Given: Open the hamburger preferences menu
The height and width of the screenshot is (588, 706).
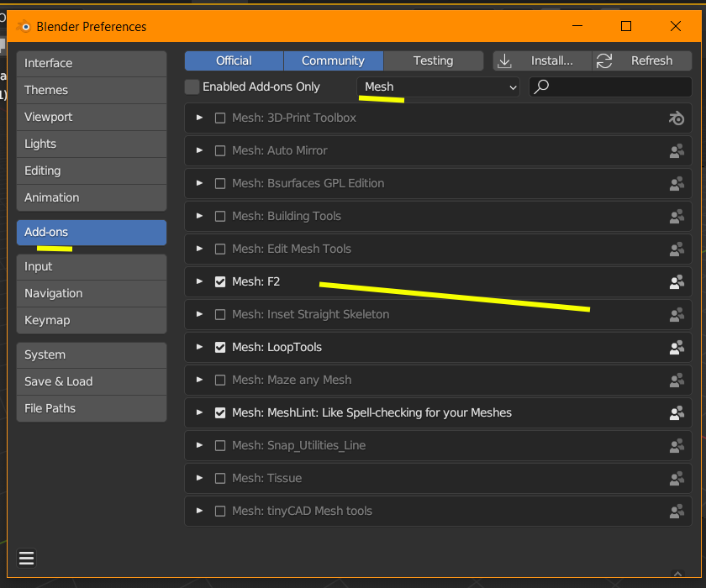Looking at the screenshot, I should point(26,559).
